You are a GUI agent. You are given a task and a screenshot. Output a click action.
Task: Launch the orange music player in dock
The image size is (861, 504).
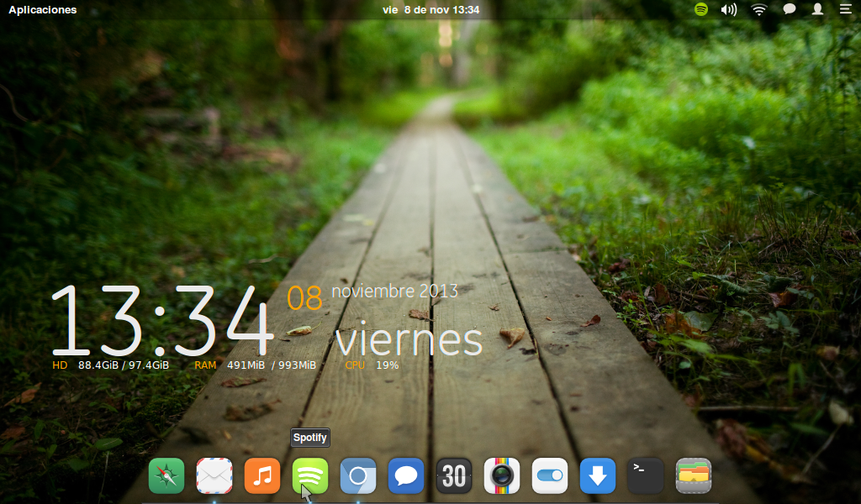pos(262,475)
